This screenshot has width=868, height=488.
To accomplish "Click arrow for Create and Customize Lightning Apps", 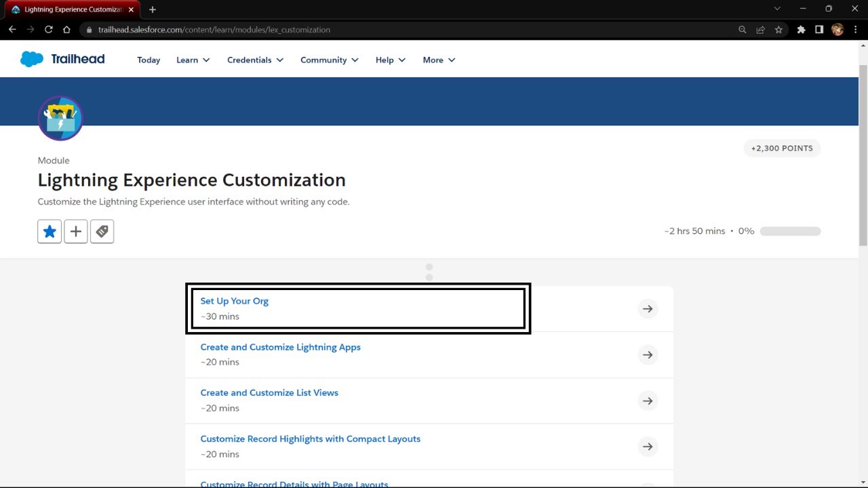I will (x=648, y=355).
